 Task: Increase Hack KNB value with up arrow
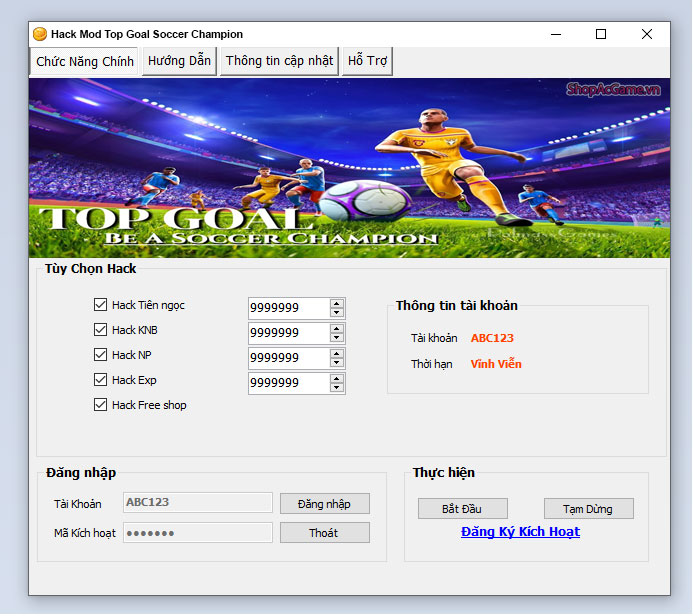(337, 329)
